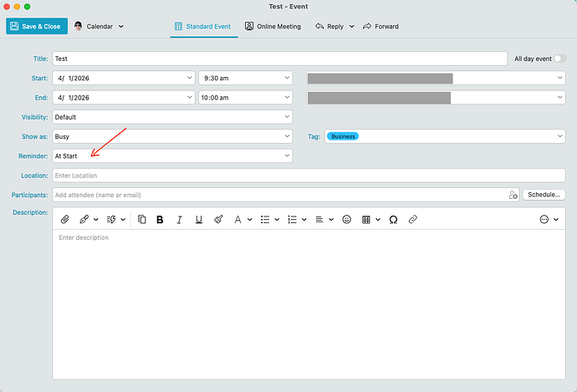Viewport: 577px width, 392px height.
Task: Switch to the Online Meeting tab
Action: click(273, 26)
